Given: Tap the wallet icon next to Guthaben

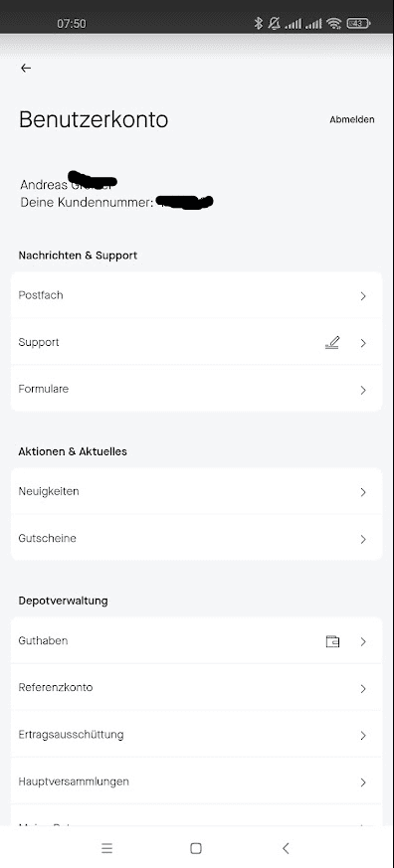Looking at the screenshot, I should click(x=332, y=641).
